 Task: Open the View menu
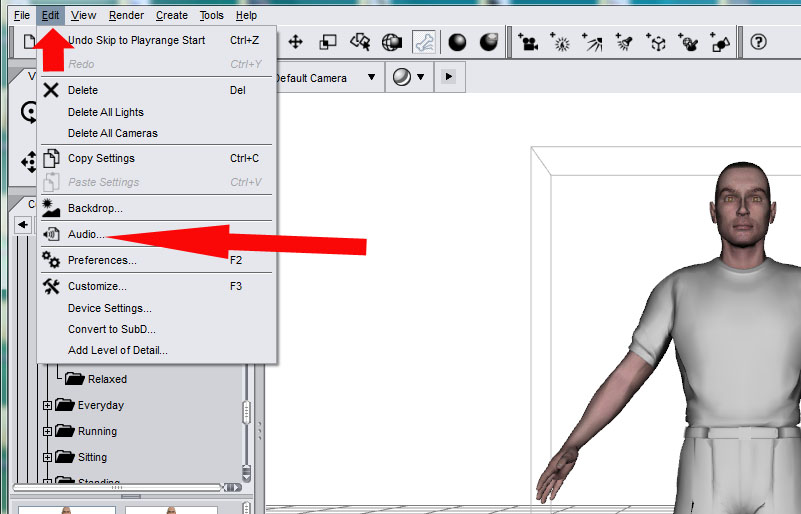[x=83, y=15]
